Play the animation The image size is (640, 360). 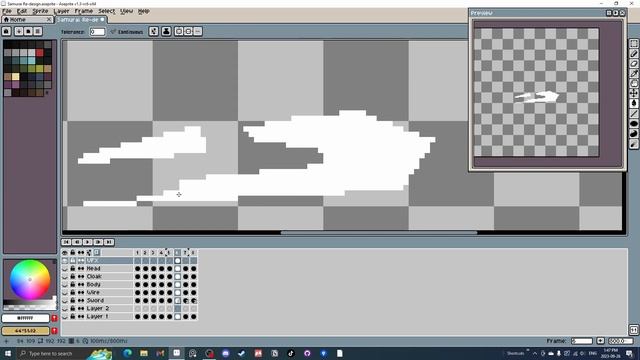88,242
